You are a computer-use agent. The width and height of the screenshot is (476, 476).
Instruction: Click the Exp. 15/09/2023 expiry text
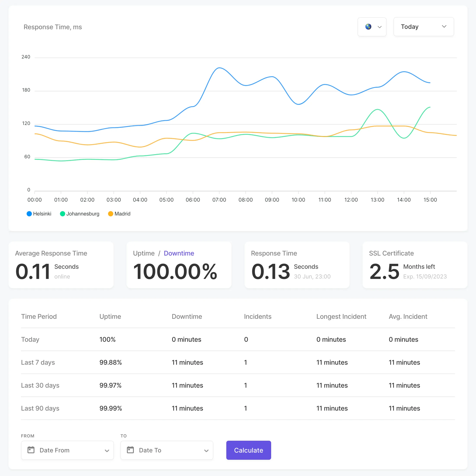pyautogui.click(x=425, y=276)
